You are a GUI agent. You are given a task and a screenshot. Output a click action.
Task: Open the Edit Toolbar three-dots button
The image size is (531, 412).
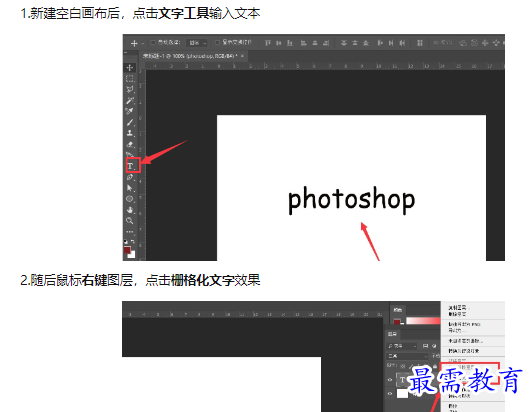point(130,232)
